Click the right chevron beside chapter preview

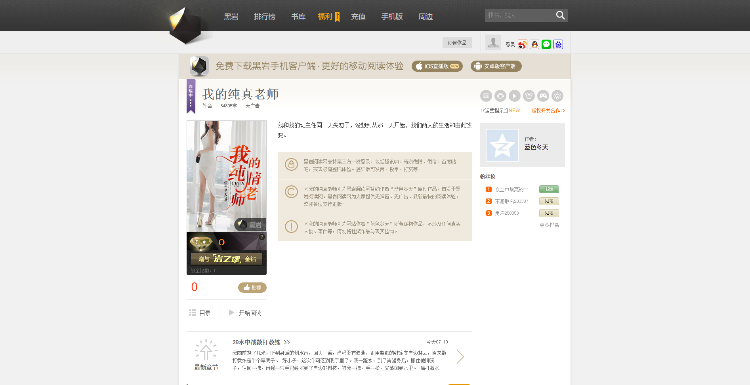coord(460,357)
